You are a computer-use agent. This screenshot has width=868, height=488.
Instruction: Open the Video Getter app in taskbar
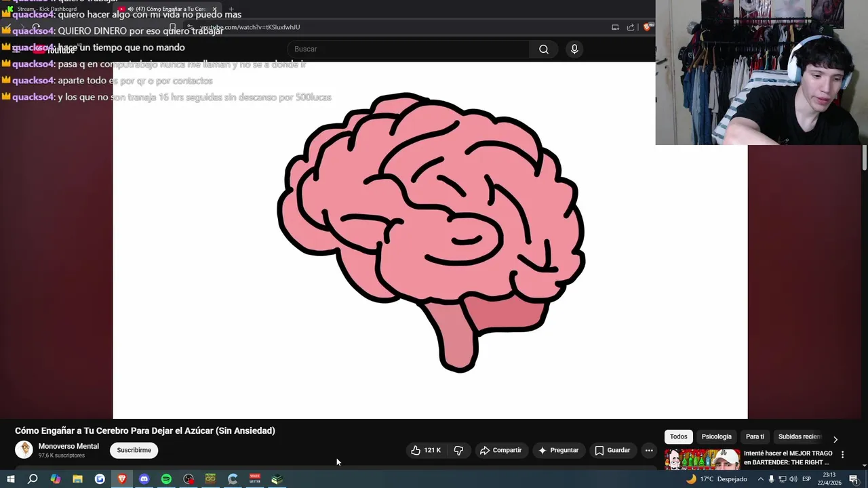[255, 479]
